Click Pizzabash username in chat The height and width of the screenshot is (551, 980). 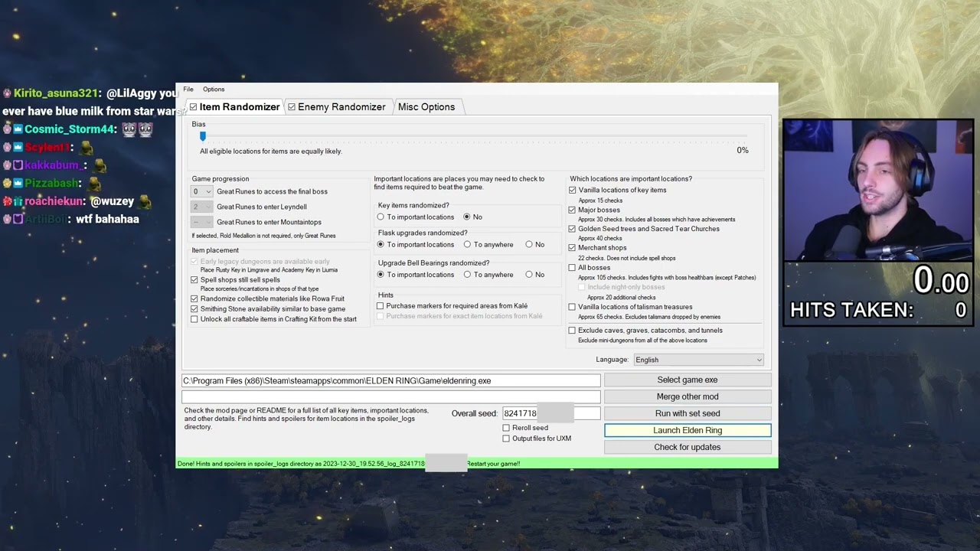[51, 184]
